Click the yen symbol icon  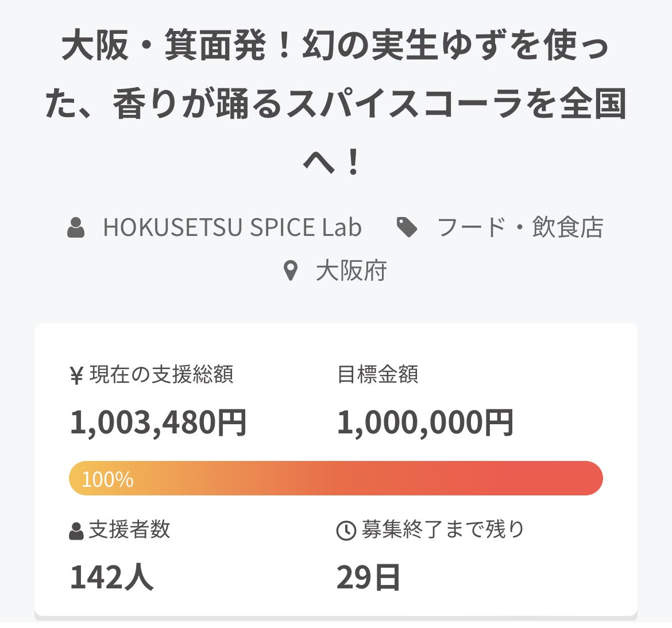click(76, 375)
